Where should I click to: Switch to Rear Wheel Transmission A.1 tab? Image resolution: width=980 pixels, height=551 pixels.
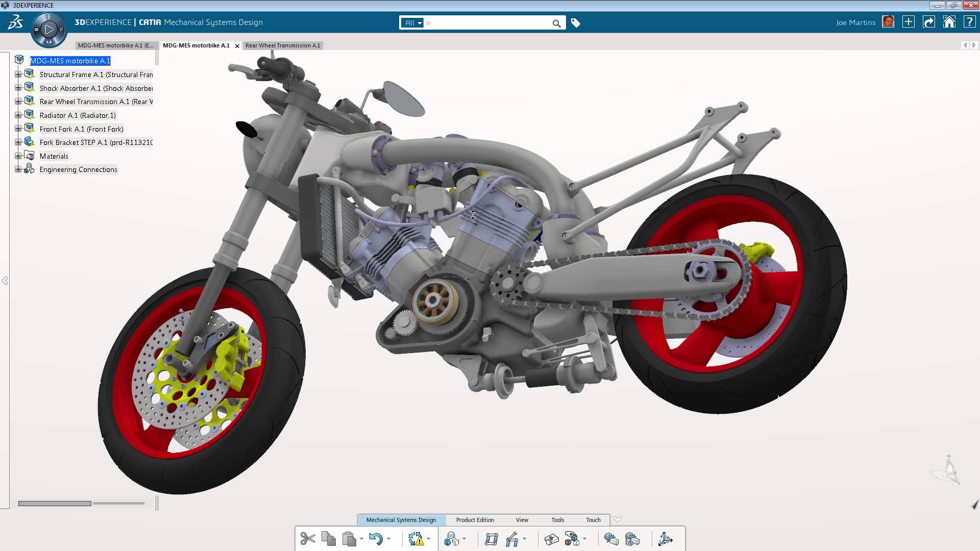[282, 45]
